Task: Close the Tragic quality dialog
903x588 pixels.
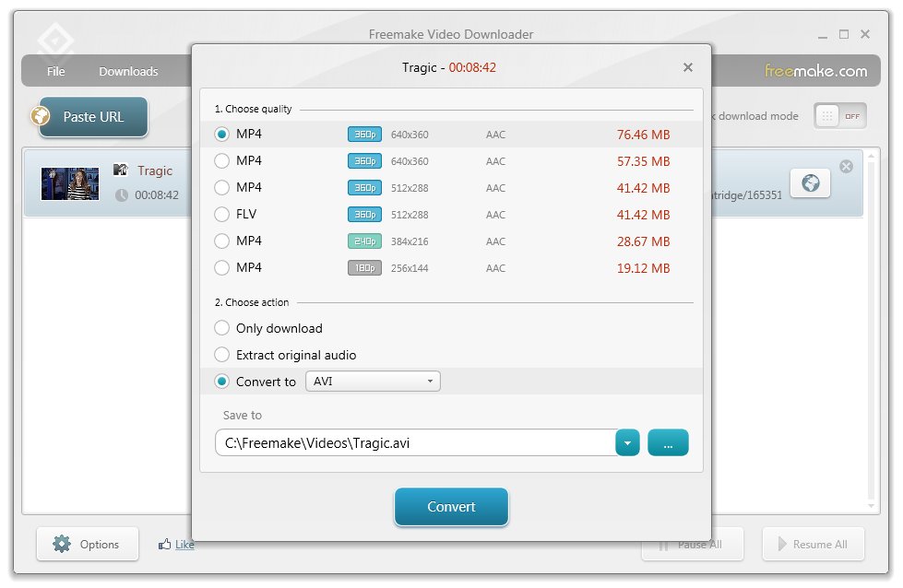Action: [x=687, y=67]
